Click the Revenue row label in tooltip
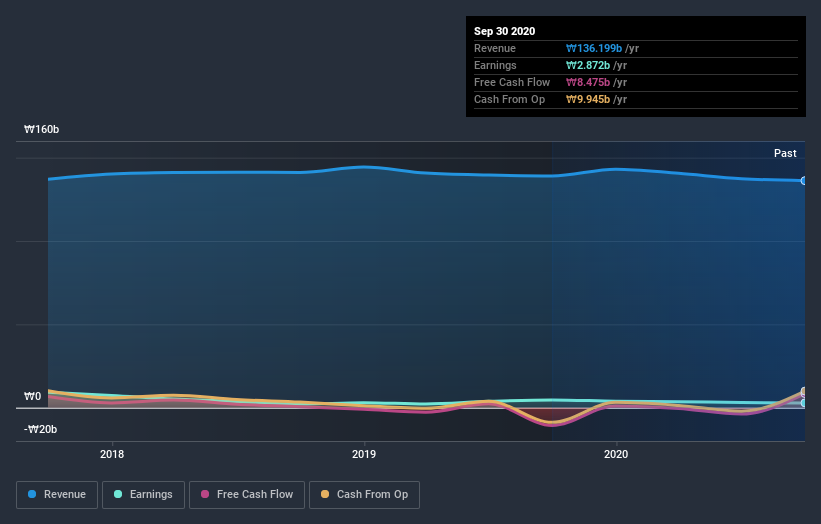821x524 pixels. point(495,48)
